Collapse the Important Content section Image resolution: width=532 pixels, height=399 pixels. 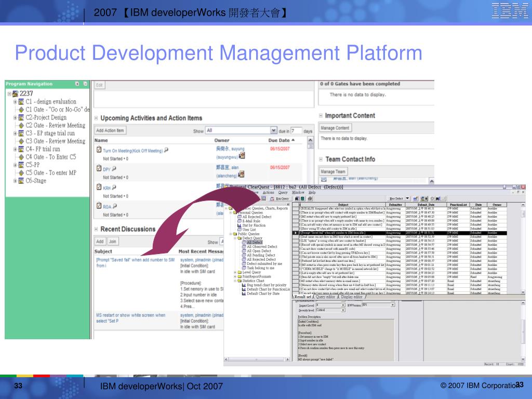(x=321, y=116)
